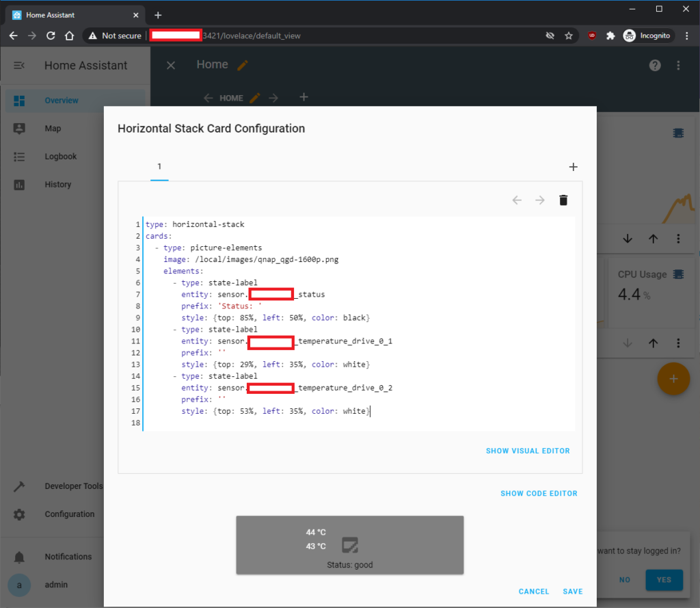Answer YES to stay logged in
The width and height of the screenshot is (700, 608).
[664, 580]
